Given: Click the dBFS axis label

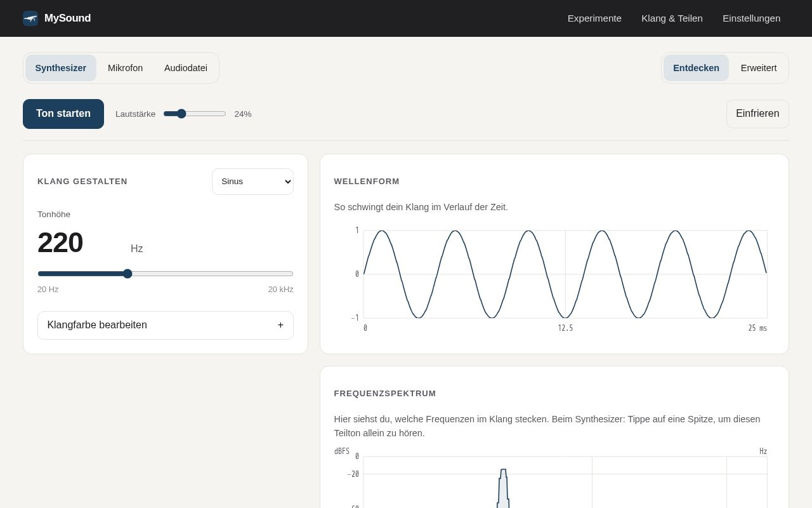Looking at the screenshot, I should click(342, 451).
